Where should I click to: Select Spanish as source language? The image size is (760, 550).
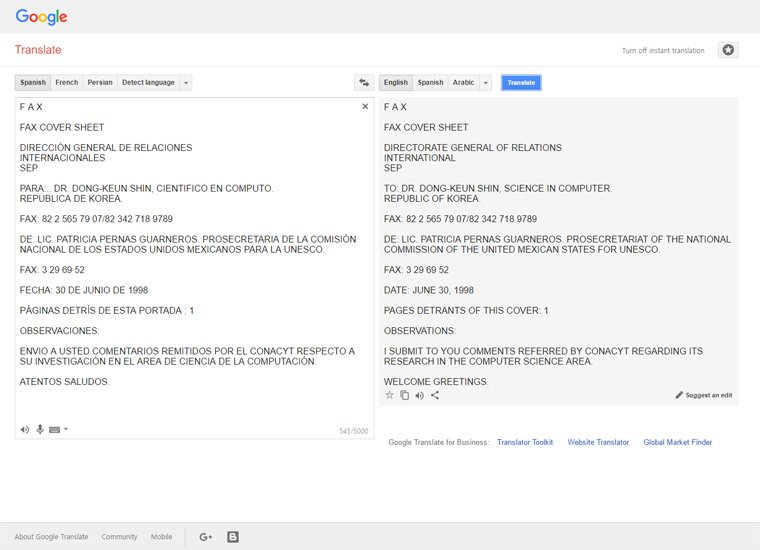(32, 82)
